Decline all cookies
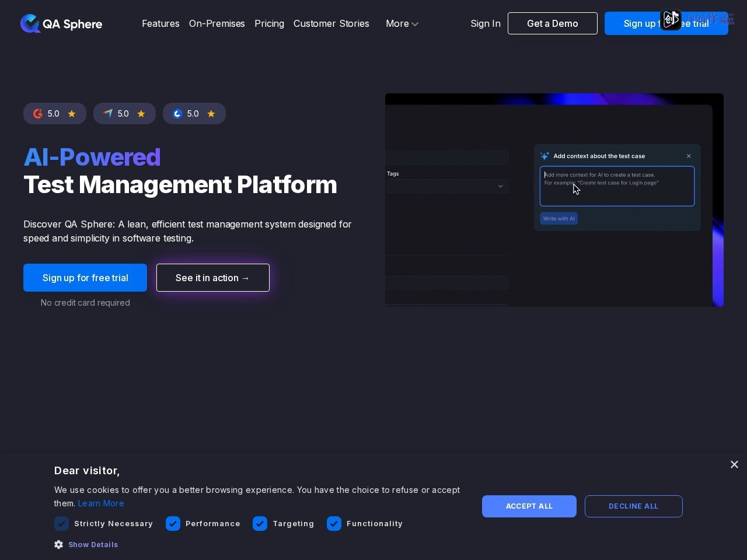Viewport: 747px width, 560px height. coord(634,506)
